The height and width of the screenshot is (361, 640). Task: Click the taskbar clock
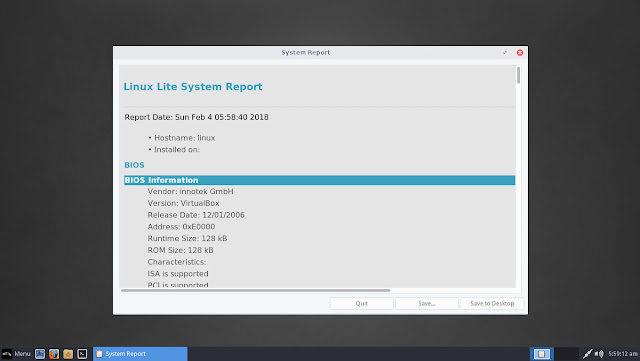[x=623, y=354]
